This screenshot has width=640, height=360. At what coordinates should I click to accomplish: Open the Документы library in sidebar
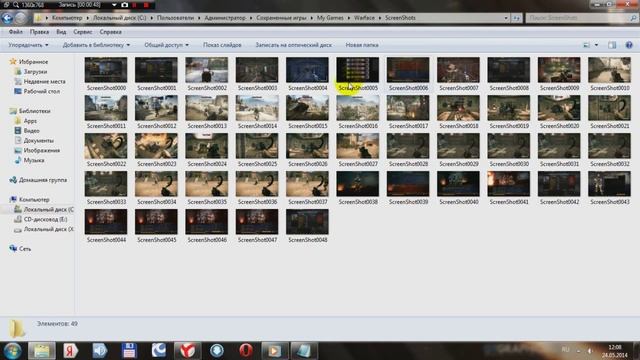pos(38,140)
